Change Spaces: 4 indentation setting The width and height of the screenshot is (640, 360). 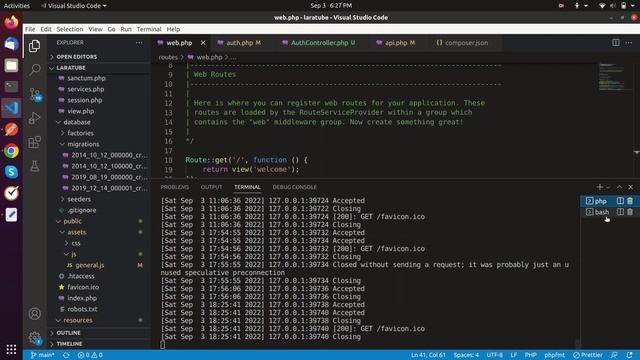pos(466,355)
